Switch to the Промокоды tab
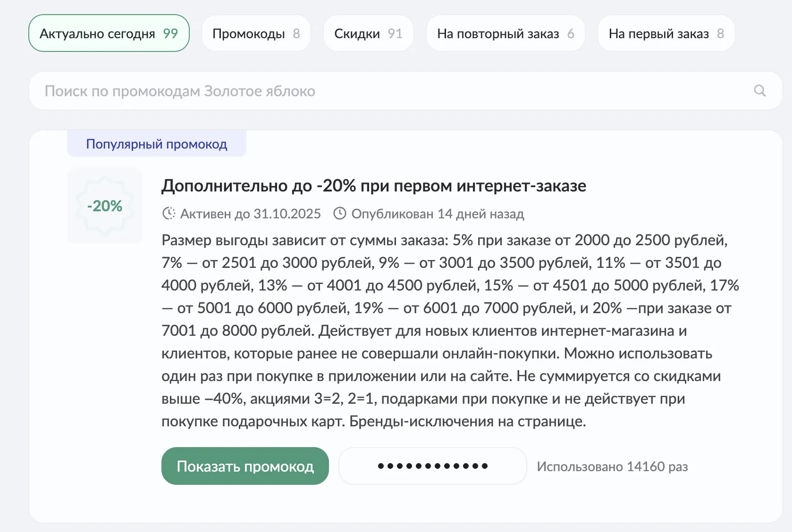The image size is (792, 532). (x=256, y=33)
